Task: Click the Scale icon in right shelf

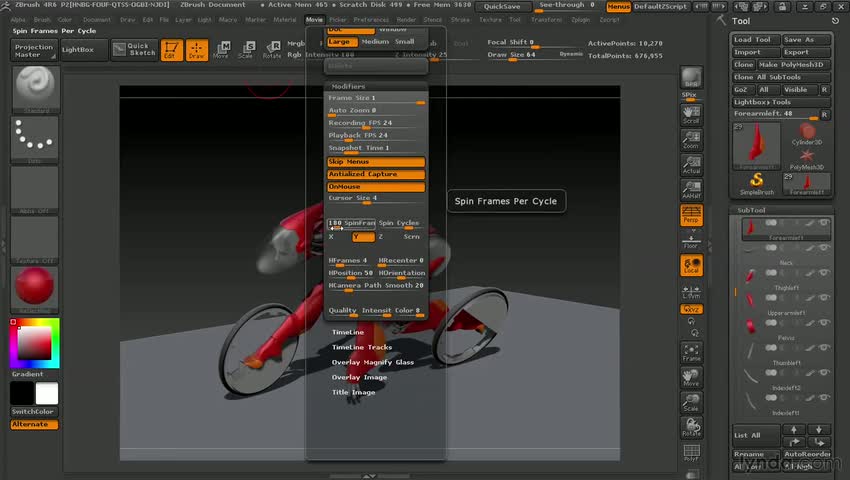Action: tap(691, 402)
